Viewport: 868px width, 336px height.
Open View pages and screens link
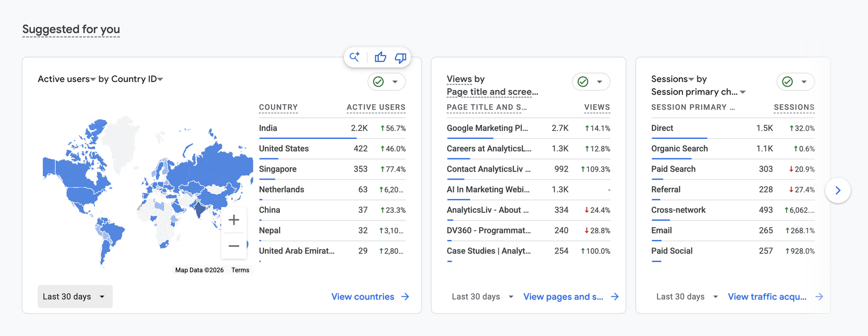[x=563, y=296]
